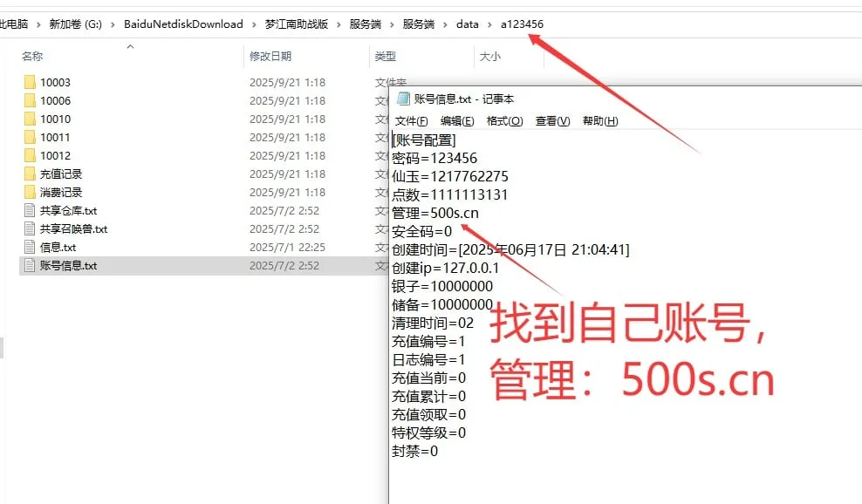Select the 10010 folder icon
862x504 pixels.
click(x=30, y=119)
